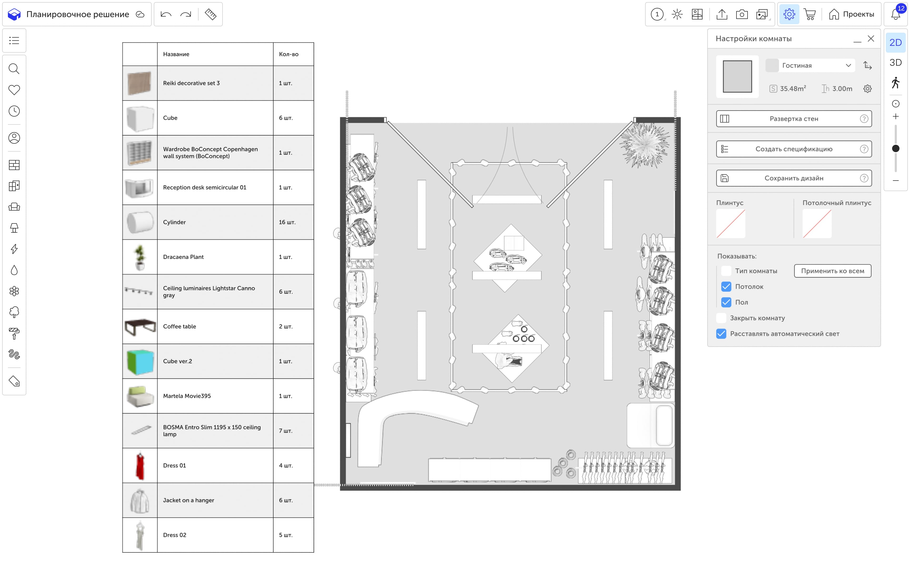910x588 pixels.
Task: Click the camera snapshot icon
Action: pos(741,14)
